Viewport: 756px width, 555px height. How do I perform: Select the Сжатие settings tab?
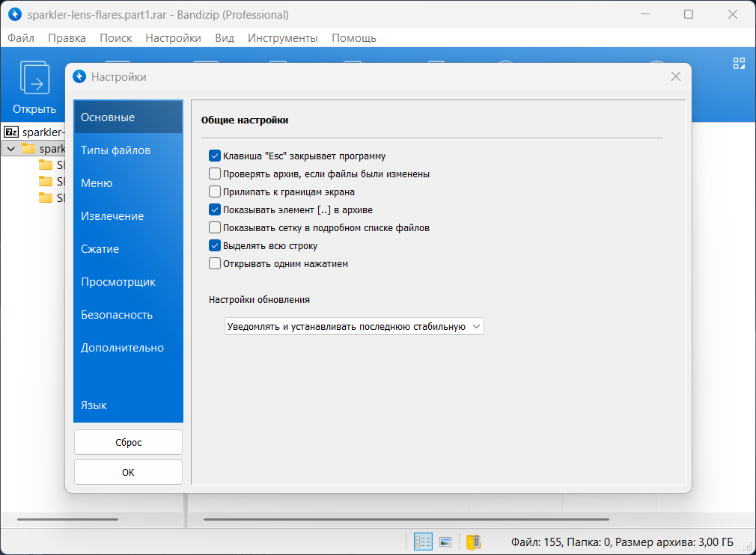[x=100, y=249]
